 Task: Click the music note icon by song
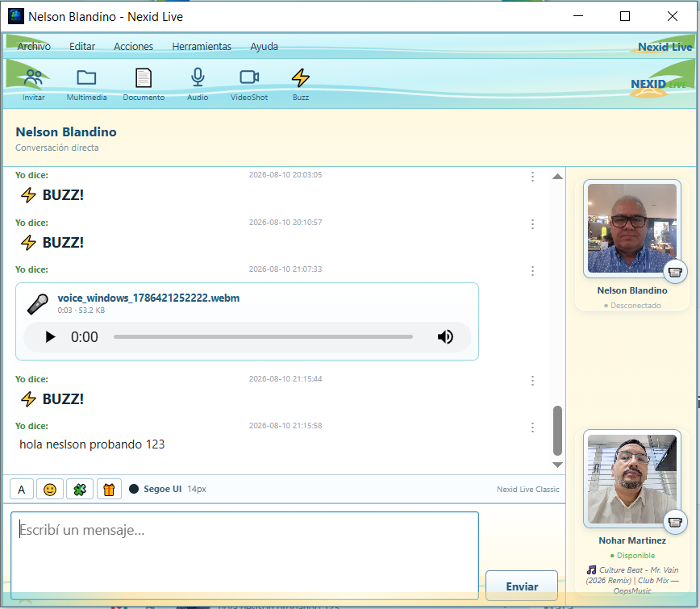(x=591, y=569)
